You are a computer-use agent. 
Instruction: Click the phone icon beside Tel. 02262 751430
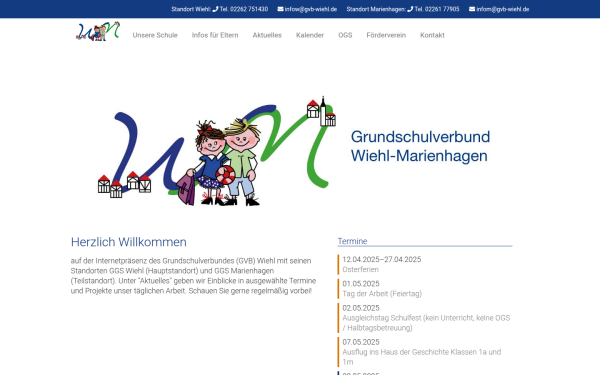(215, 9)
